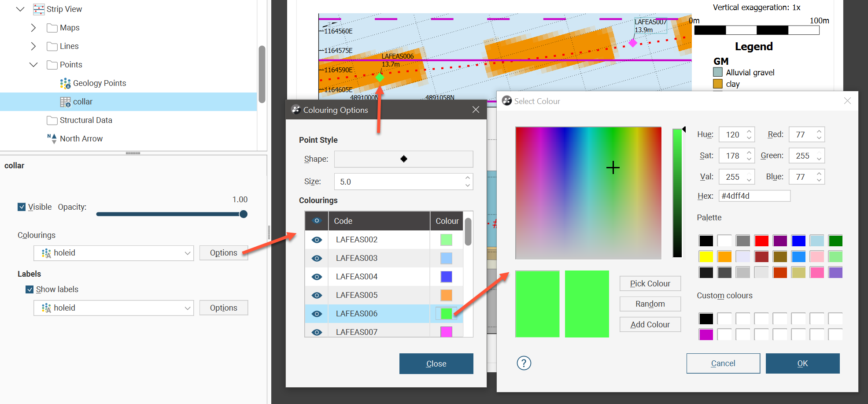Screen dimensions: 868x404
Task: Click the North Arrow icon
Action: coord(52,139)
